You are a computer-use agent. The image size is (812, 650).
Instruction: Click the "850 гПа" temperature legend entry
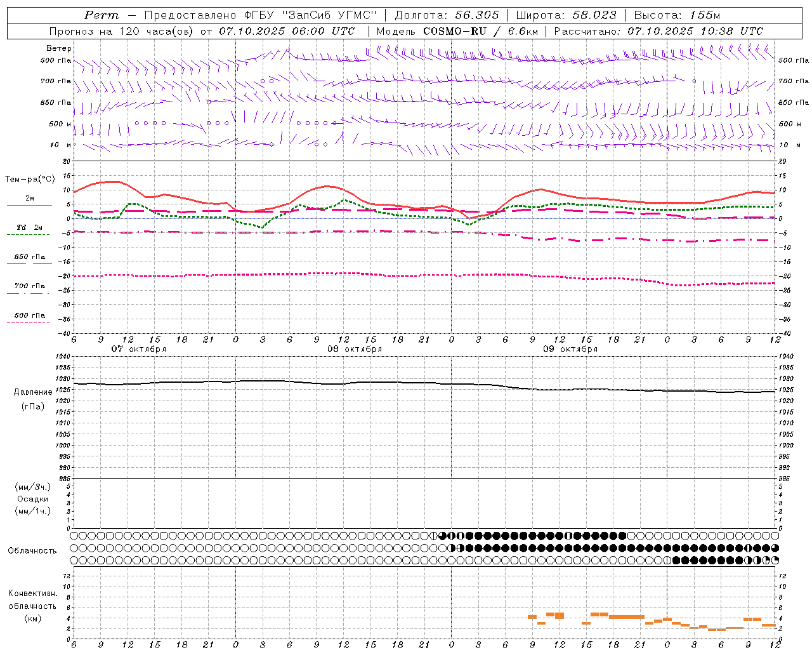coord(30,257)
